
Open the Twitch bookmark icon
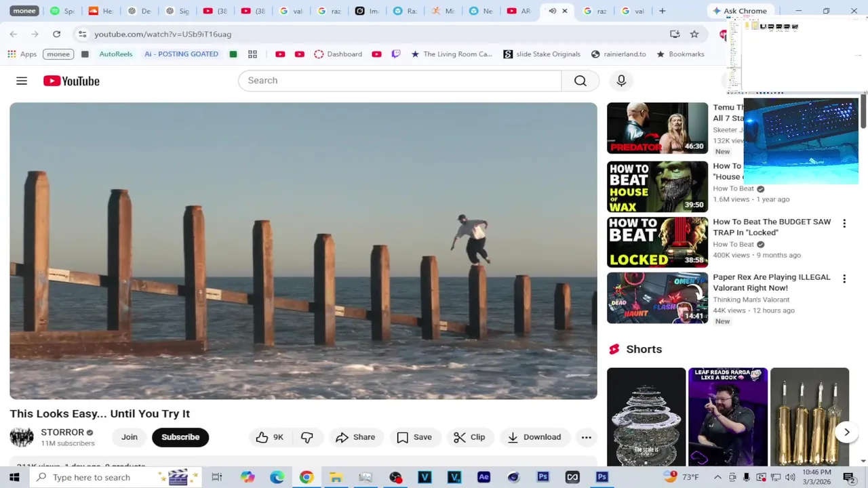tap(396, 54)
